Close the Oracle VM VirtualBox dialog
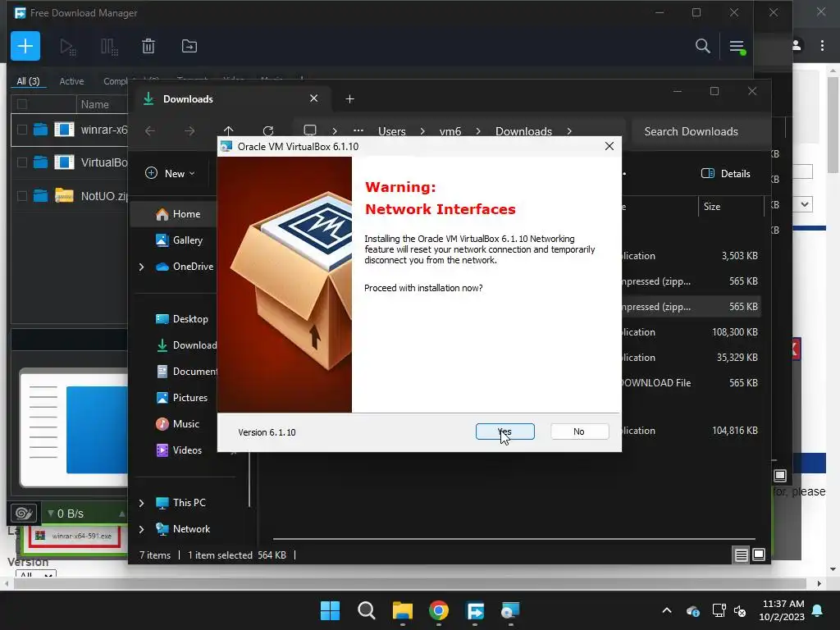Viewport: 840px width, 630px height. (609, 146)
